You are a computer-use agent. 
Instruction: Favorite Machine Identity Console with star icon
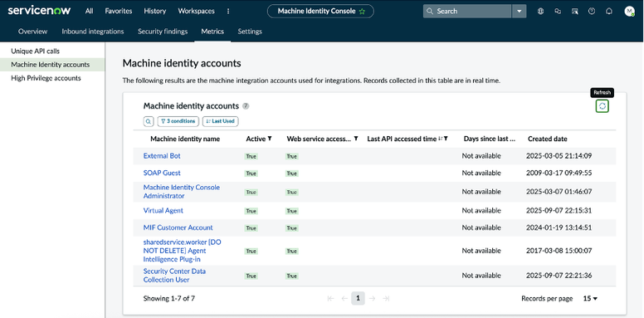click(x=362, y=12)
